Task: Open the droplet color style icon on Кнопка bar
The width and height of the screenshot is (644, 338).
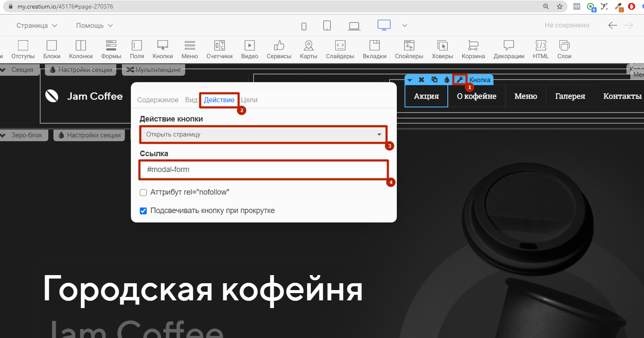Action: click(447, 80)
